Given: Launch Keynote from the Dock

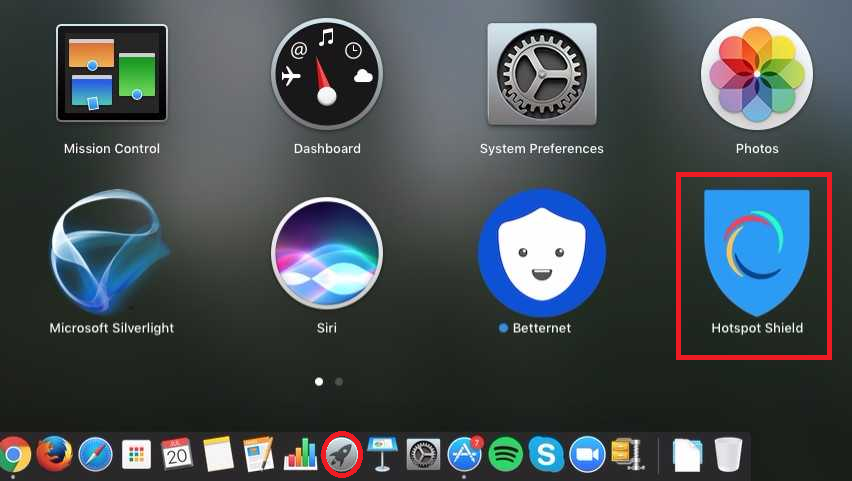Looking at the screenshot, I should tap(383, 454).
